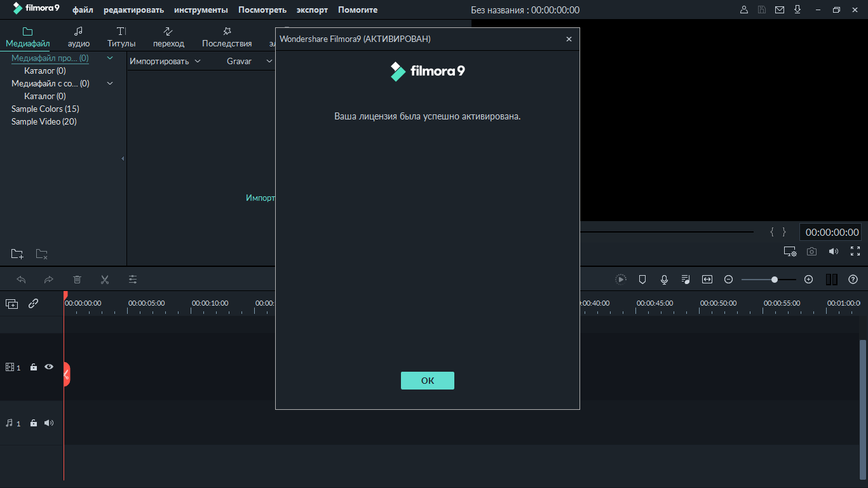This screenshot has width=868, height=488.
Task: Click the track height columns icon
Action: click(832, 279)
